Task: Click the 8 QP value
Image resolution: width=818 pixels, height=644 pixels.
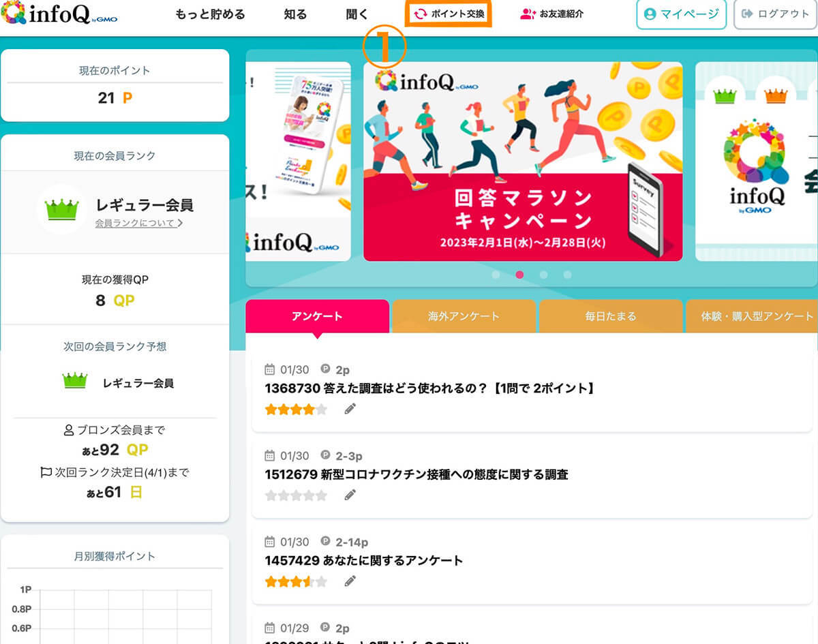Action: click(x=115, y=301)
